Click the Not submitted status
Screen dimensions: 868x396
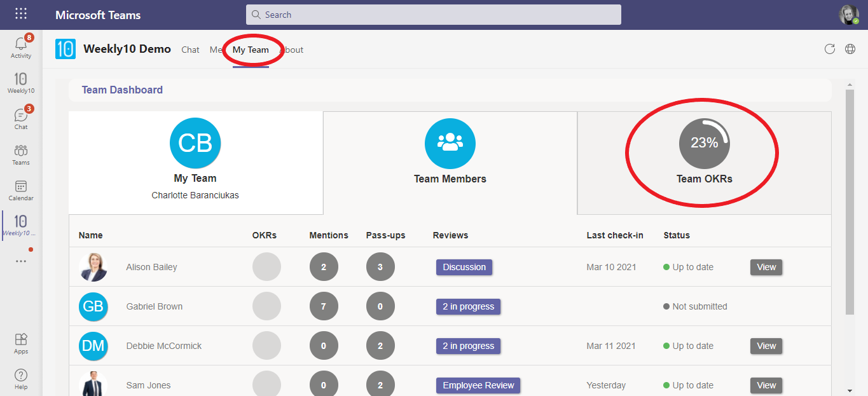695,306
